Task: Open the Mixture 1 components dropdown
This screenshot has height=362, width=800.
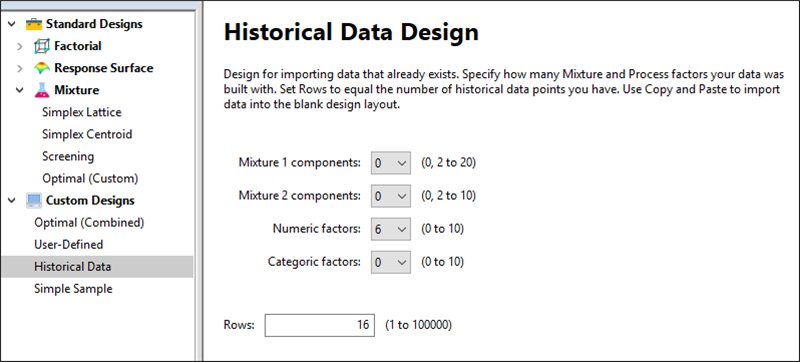Action: coord(391,163)
